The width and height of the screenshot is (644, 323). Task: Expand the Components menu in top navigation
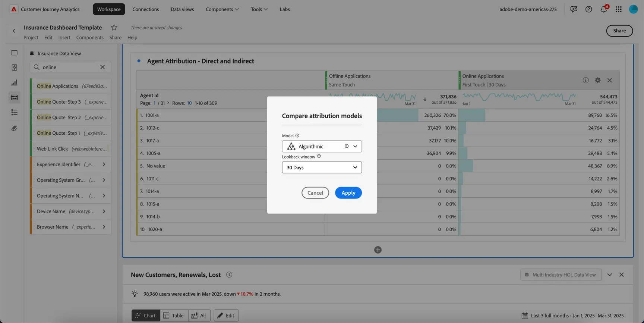tap(222, 9)
